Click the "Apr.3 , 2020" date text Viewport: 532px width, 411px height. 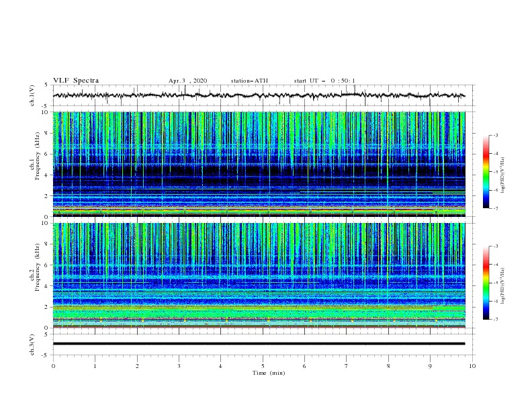click(187, 81)
